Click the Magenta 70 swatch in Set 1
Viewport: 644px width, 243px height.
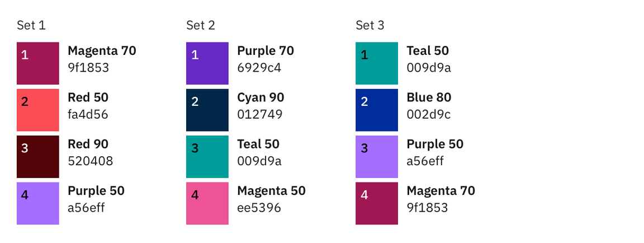(x=38, y=63)
